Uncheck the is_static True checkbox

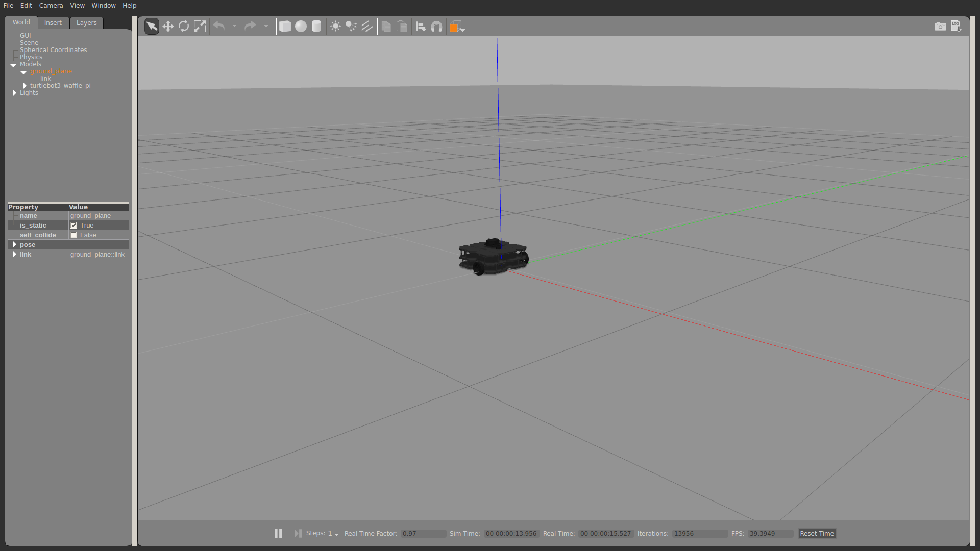(x=74, y=225)
